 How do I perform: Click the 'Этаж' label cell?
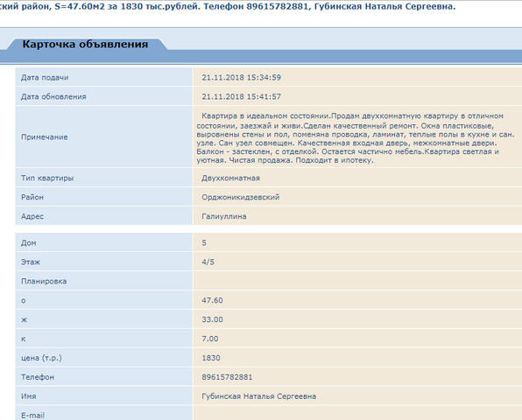pyautogui.click(x=103, y=262)
